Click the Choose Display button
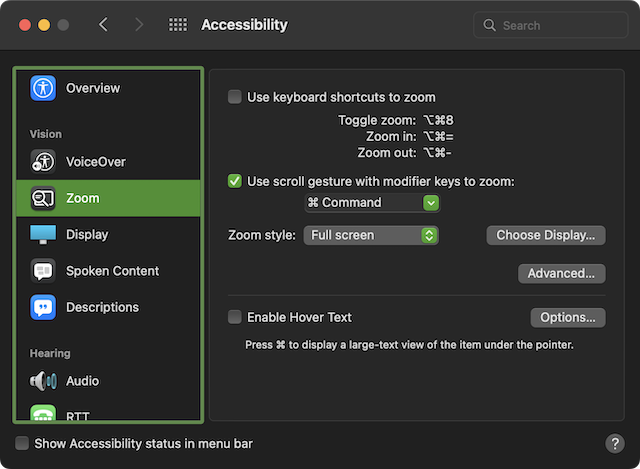Screen dimensions: 640x469 coord(545,235)
